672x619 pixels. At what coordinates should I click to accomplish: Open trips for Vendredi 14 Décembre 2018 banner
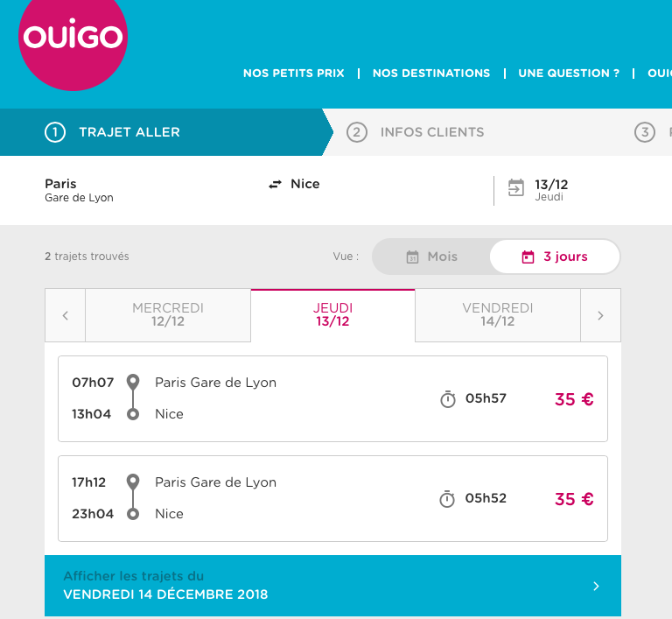332,586
